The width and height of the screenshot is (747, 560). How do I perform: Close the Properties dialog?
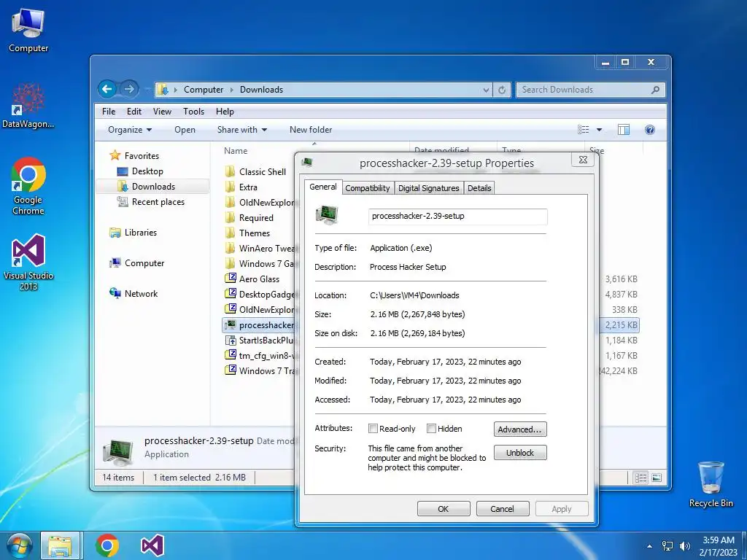pos(583,160)
